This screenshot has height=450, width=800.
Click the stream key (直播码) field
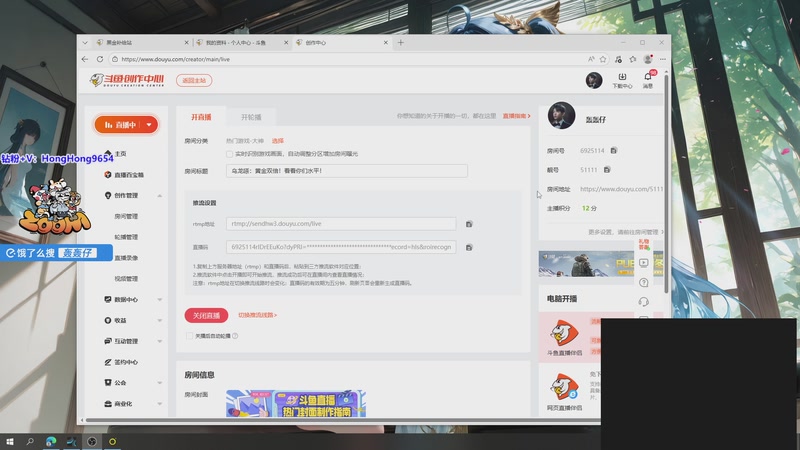tap(341, 247)
